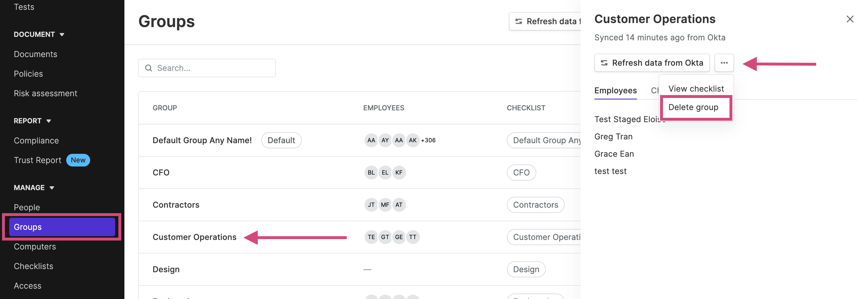
Task: Select employee Grace Ean
Action: click(614, 154)
